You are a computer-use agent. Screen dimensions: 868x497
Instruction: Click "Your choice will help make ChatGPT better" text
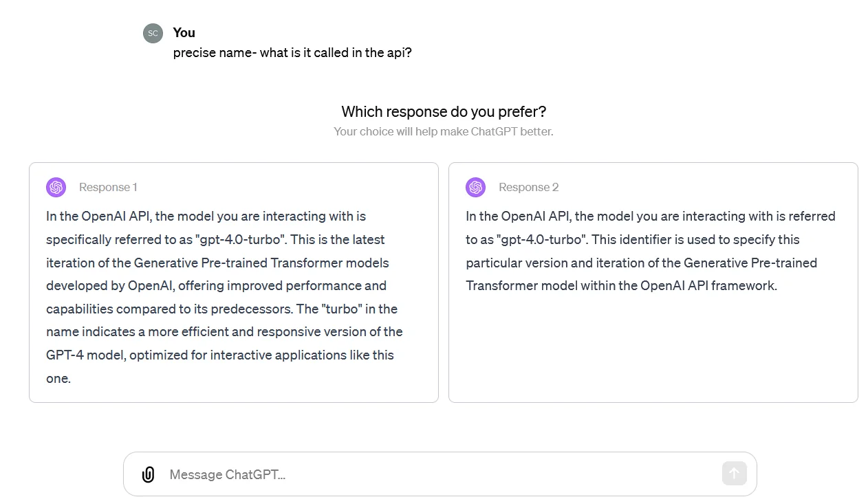point(444,131)
